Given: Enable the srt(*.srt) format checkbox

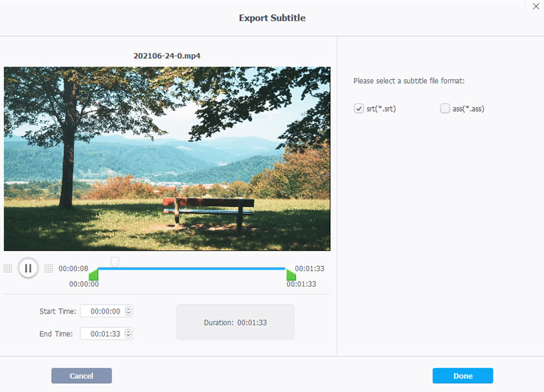Looking at the screenshot, I should 359,109.
